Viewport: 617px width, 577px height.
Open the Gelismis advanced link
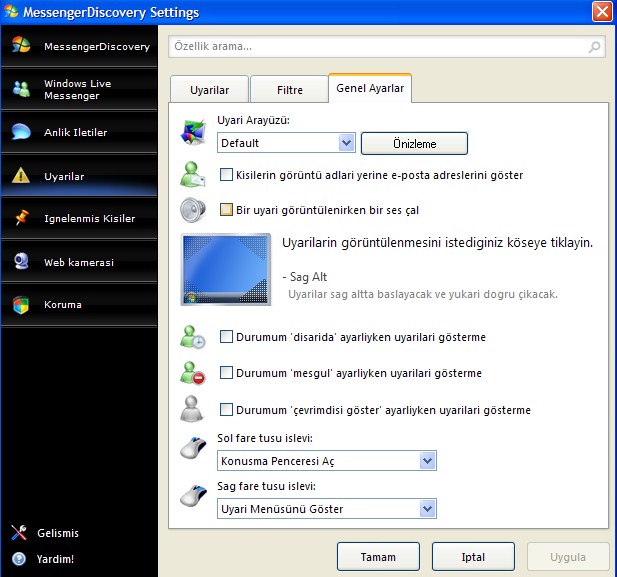(x=58, y=533)
